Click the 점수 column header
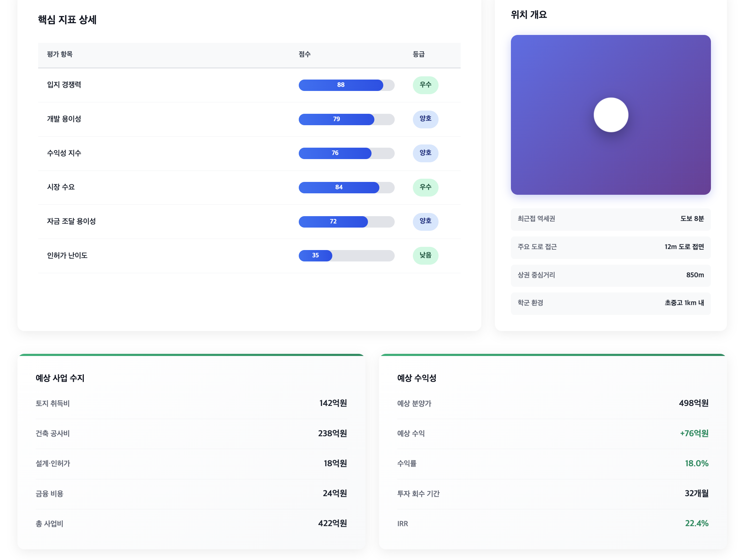Viewport: 753px width, 560px height. (x=304, y=54)
